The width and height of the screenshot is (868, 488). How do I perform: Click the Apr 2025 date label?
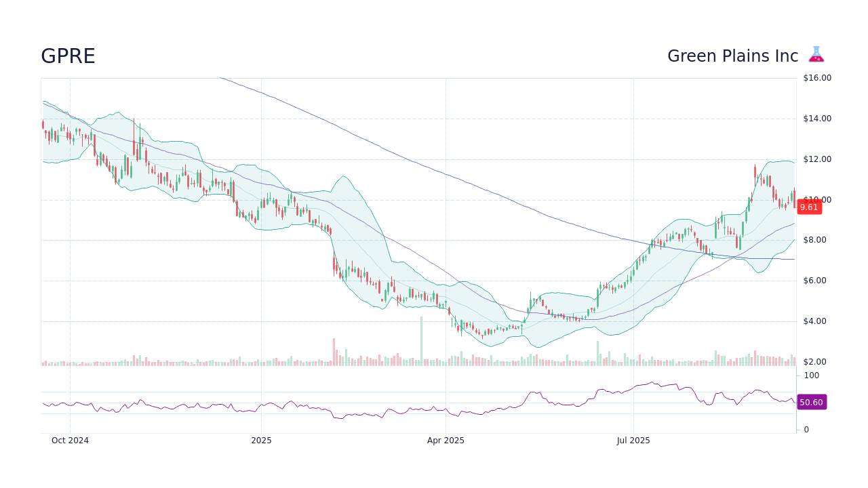446,441
